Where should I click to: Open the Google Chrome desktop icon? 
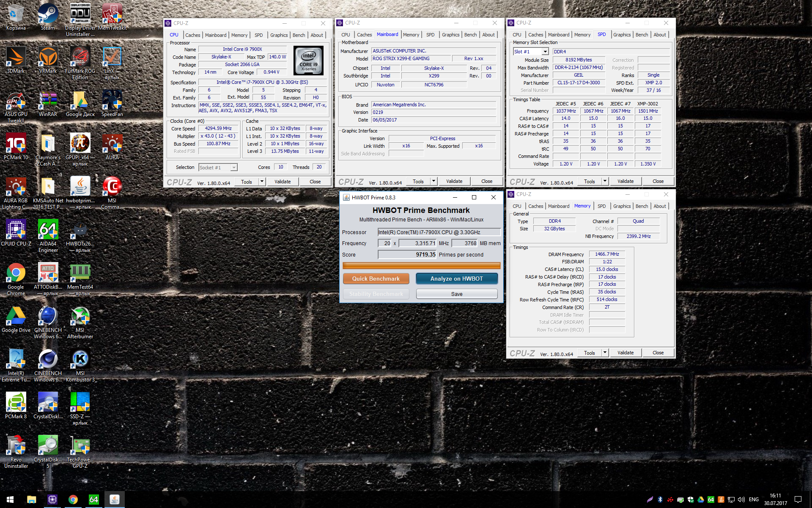[16, 279]
